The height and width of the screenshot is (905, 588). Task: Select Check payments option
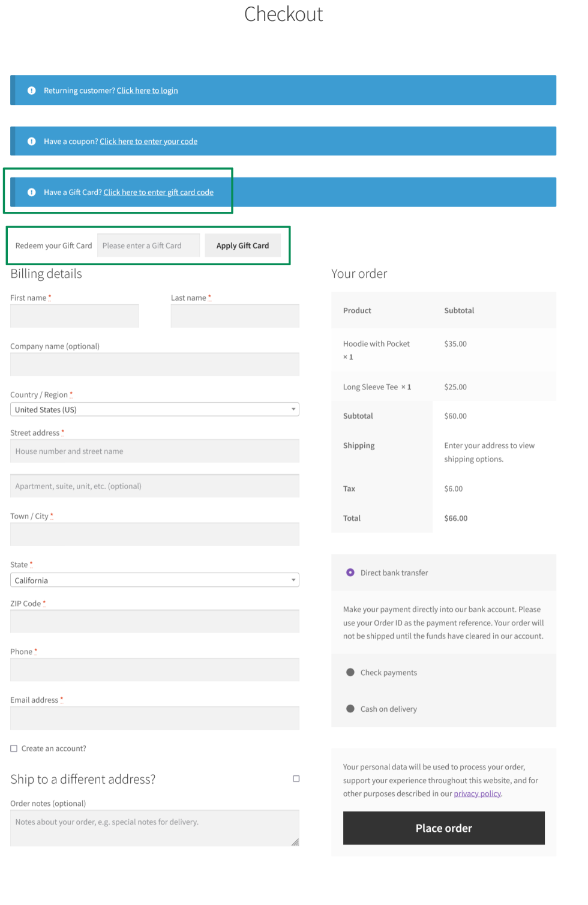(350, 672)
